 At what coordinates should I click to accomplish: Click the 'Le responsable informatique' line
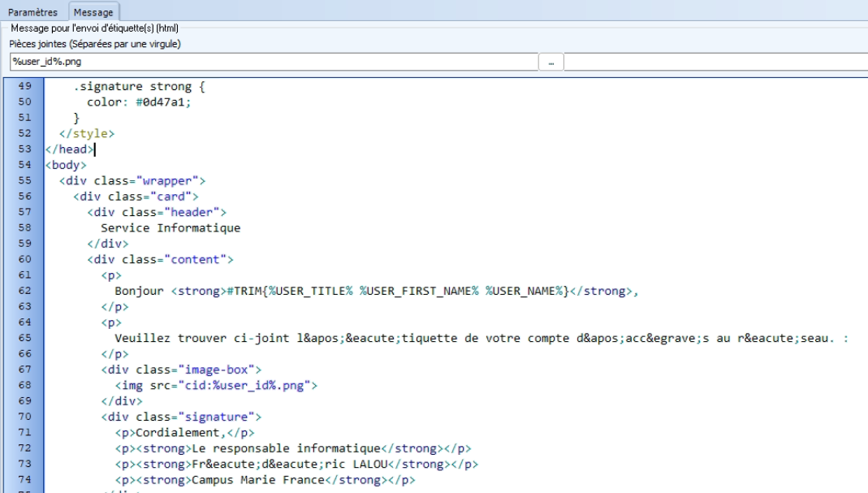(x=293, y=448)
